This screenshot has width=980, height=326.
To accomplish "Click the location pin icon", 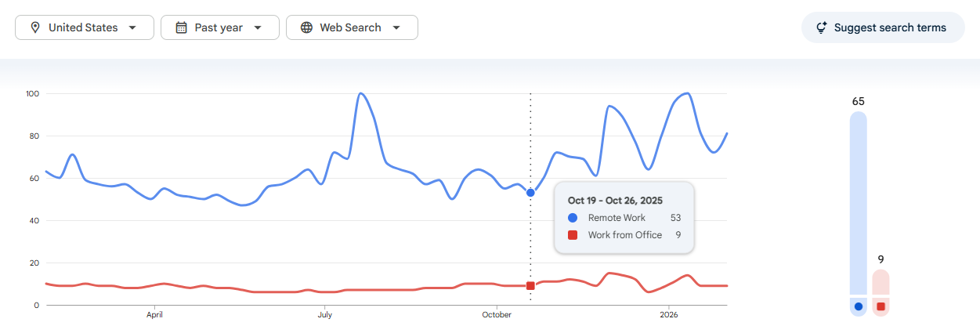I will 35,27.
